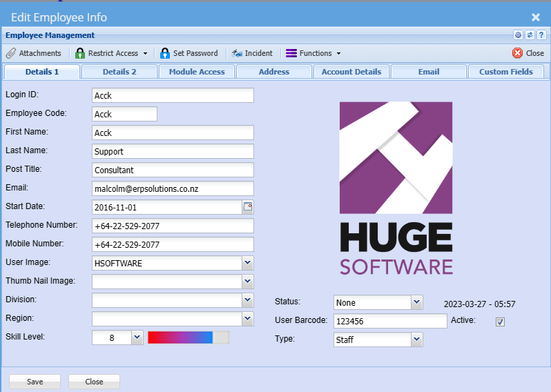
Task: Open the Status dropdown
Action: tap(417, 302)
